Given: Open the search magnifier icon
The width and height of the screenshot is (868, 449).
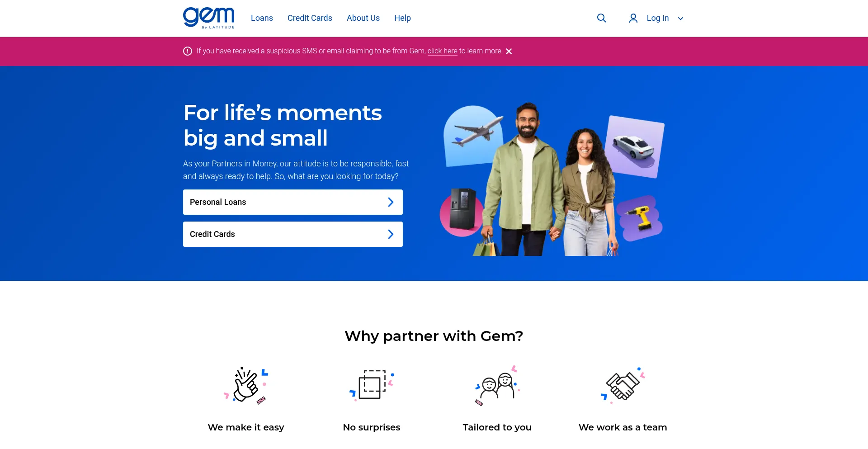Looking at the screenshot, I should 601,18.
